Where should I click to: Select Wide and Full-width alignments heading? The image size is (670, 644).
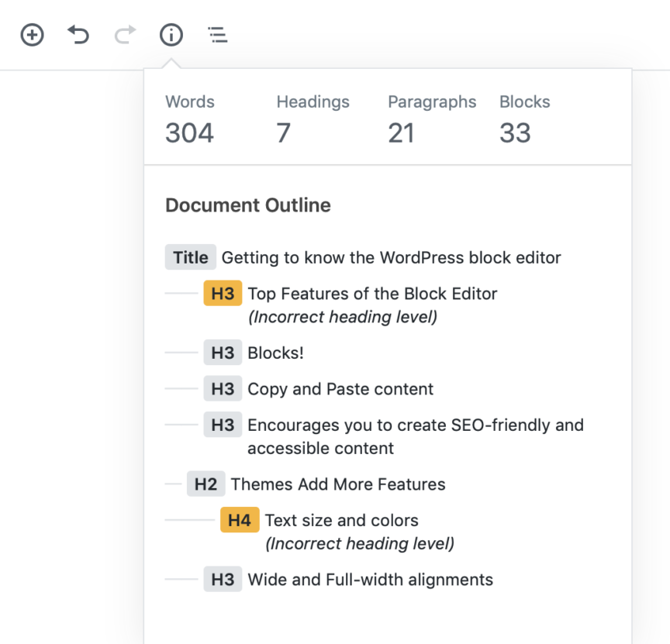[x=371, y=580]
